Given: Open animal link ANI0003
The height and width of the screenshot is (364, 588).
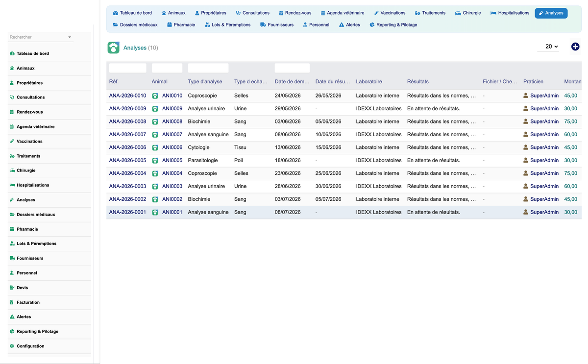Looking at the screenshot, I should tap(172, 186).
